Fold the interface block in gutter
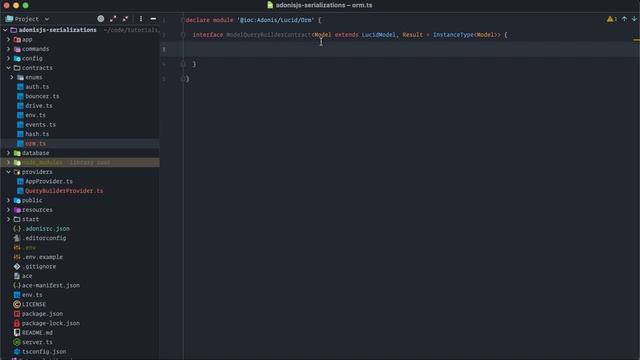 pyautogui.click(x=183, y=35)
